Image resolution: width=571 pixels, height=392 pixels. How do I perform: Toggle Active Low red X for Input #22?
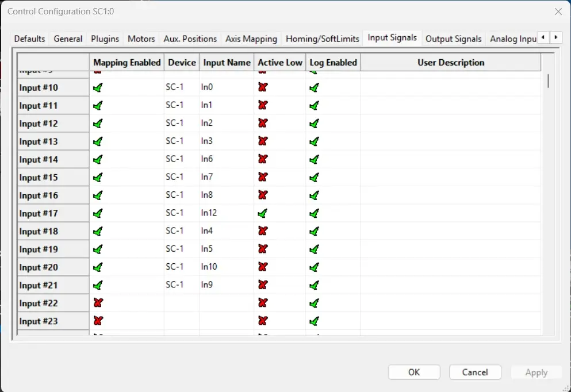(x=263, y=303)
